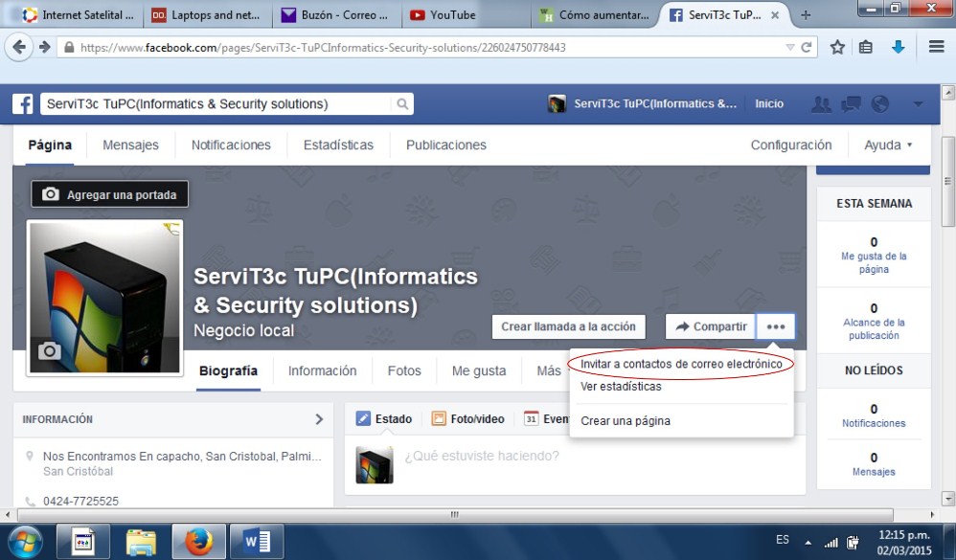956x560 pixels.
Task: Open the Fotos profile tab
Action: pyautogui.click(x=404, y=371)
